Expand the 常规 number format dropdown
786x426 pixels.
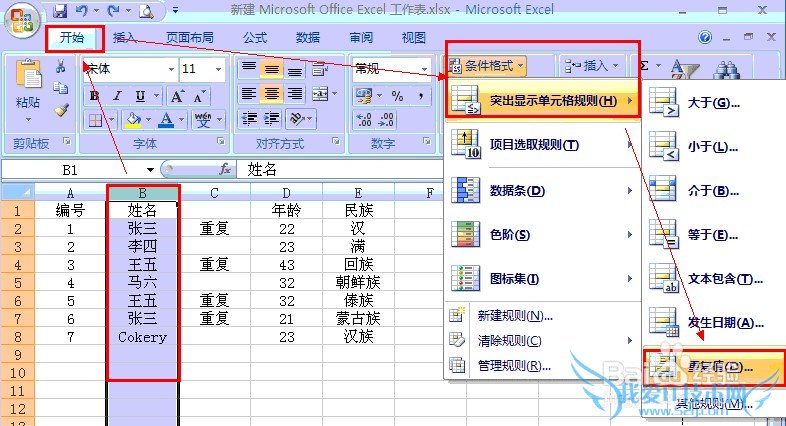(x=425, y=69)
